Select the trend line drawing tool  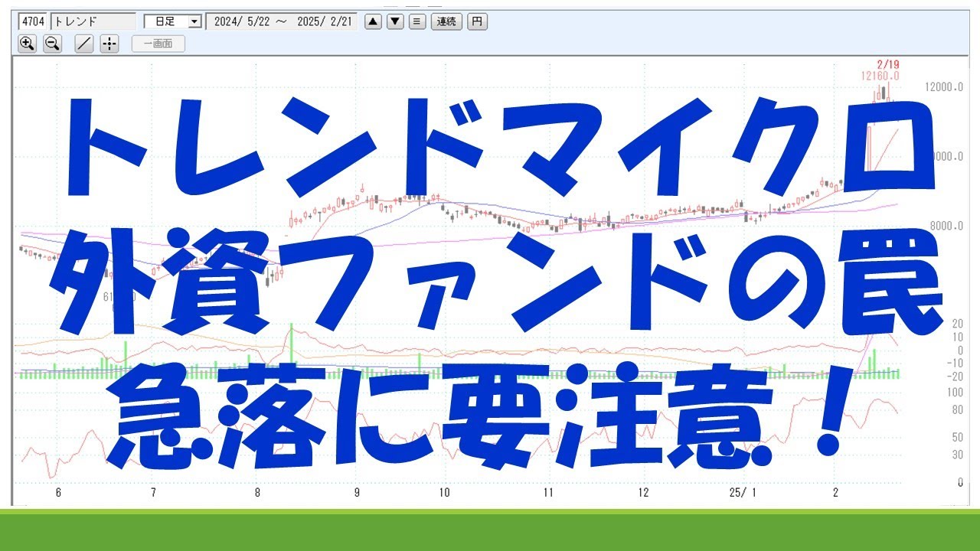coord(83,44)
